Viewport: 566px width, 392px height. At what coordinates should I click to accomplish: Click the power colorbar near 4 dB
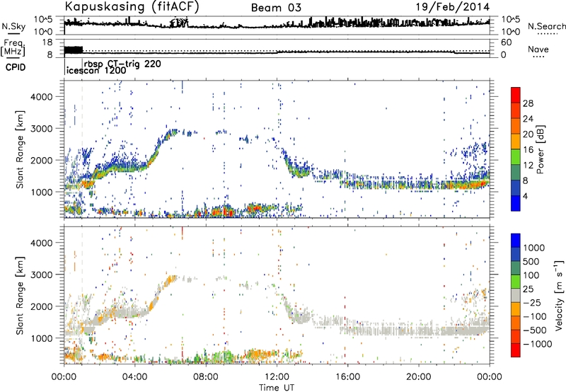tap(516, 197)
